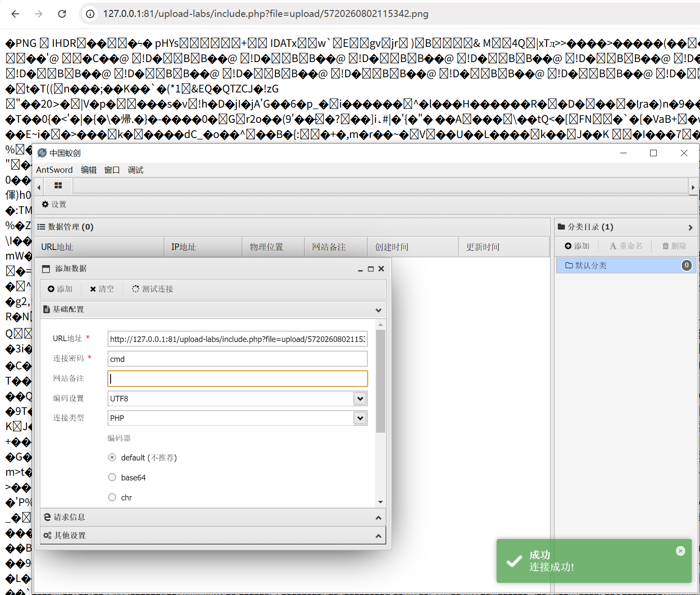Click the browser address bar URL

(265, 14)
